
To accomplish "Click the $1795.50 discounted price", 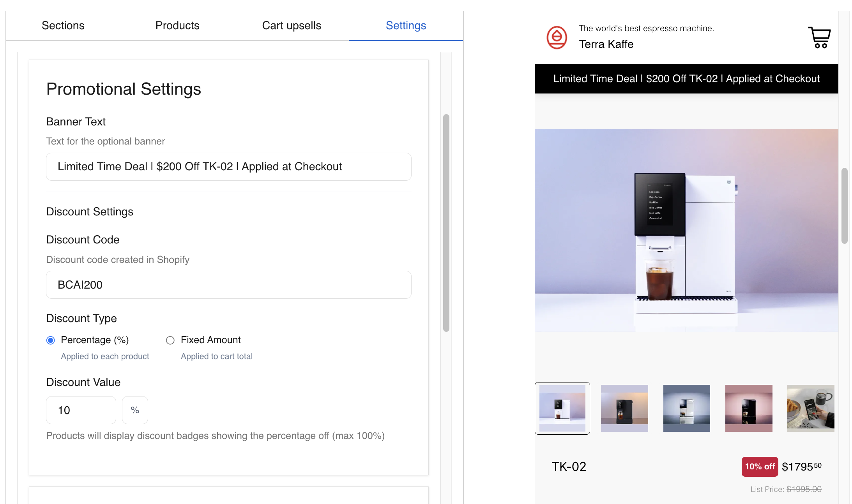I will [x=802, y=467].
